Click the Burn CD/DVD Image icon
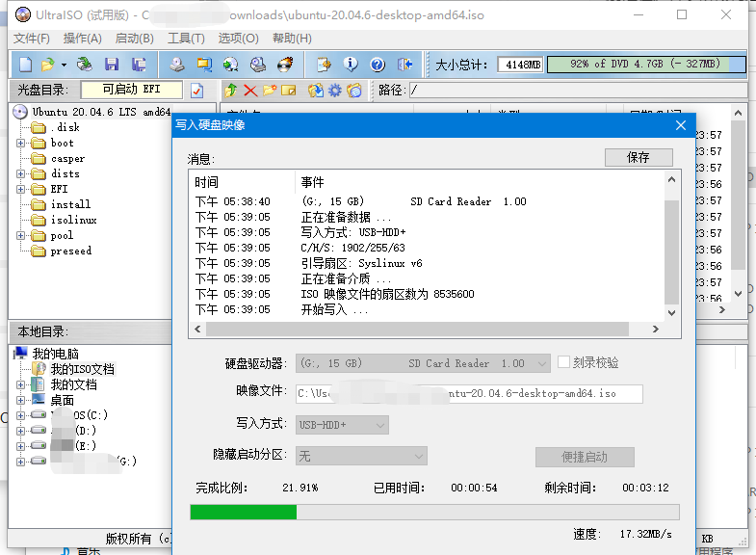 (285, 65)
